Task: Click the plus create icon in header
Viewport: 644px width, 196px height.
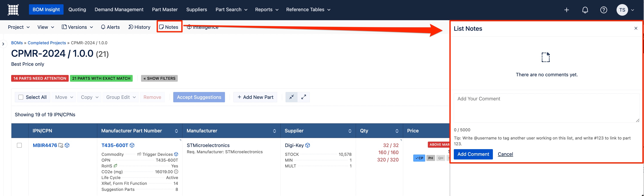Action: [x=567, y=10]
